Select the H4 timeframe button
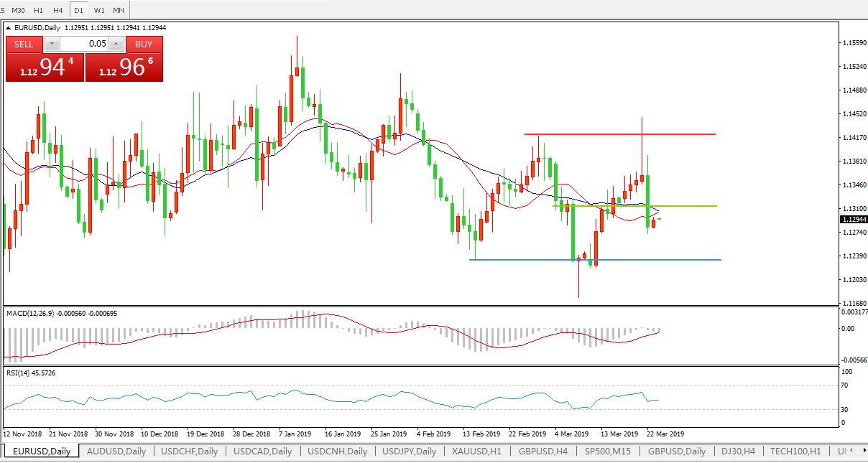Viewport: 868px width, 463px height. coord(58,10)
